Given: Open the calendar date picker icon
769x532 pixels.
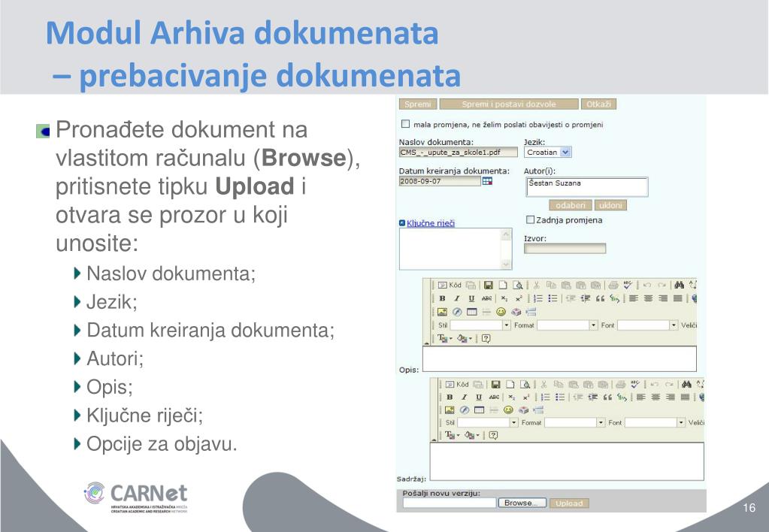Looking at the screenshot, I should (x=487, y=181).
